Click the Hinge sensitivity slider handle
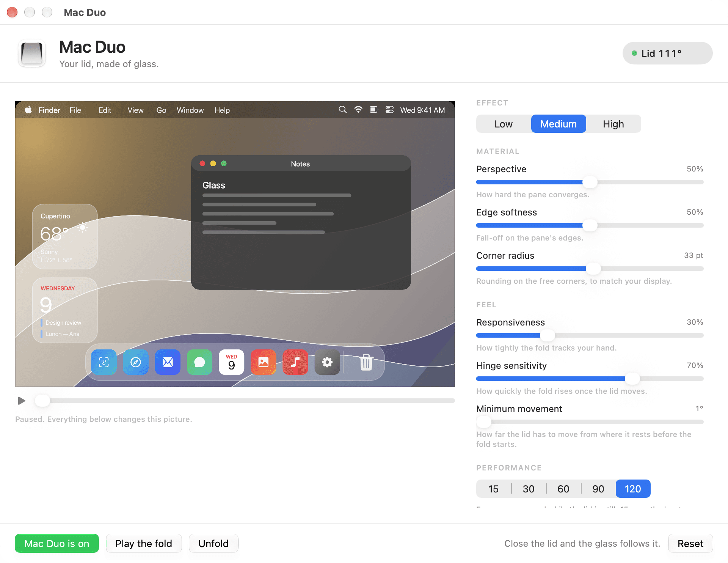The image size is (728, 563). coord(632,379)
